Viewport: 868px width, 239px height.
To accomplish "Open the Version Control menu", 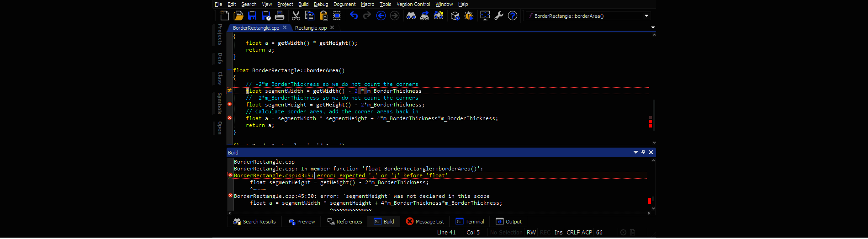I will pyautogui.click(x=413, y=4).
